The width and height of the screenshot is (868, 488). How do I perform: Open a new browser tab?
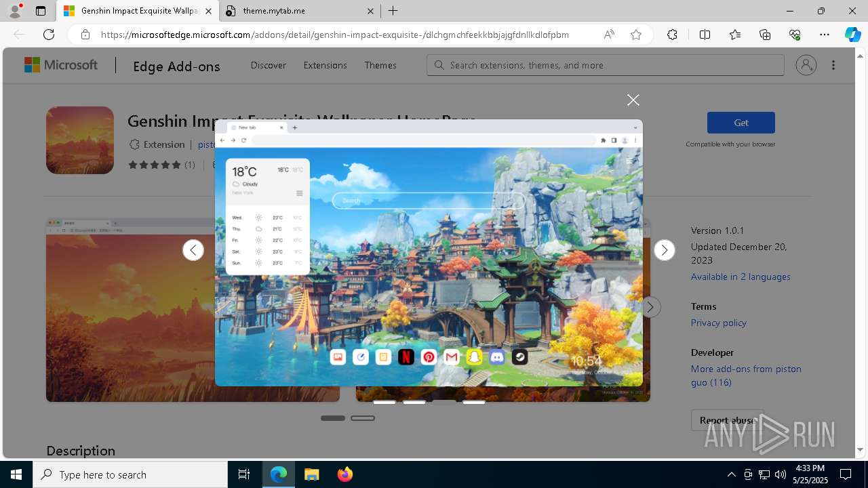point(393,11)
